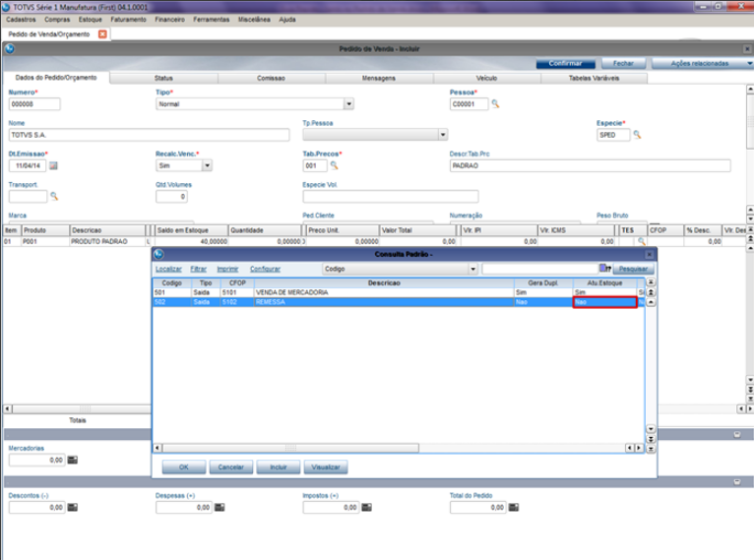Click the horizontal scrollbar in Consulta Padrão list

[290, 448]
